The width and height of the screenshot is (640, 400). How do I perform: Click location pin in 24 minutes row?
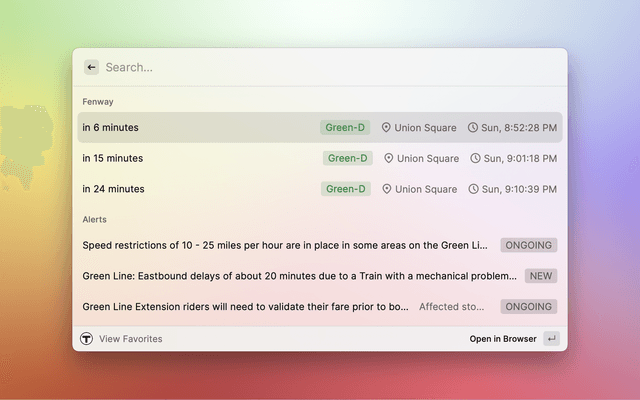(386, 189)
